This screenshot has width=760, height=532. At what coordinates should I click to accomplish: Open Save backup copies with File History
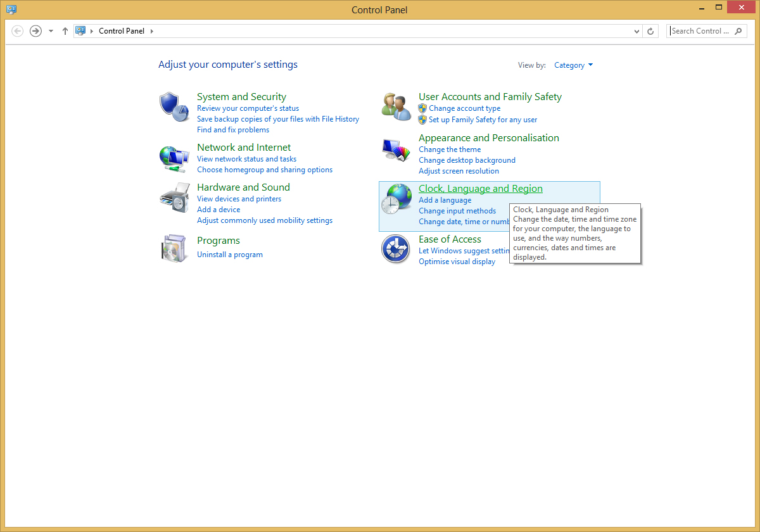[278, 119]
